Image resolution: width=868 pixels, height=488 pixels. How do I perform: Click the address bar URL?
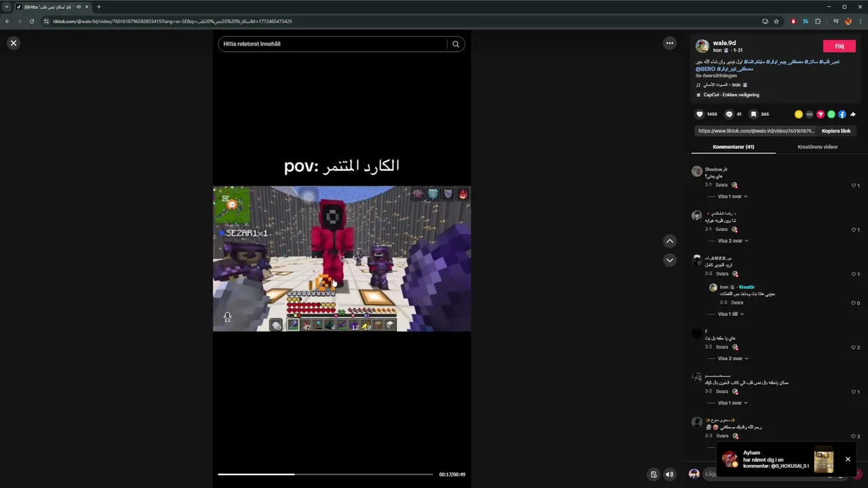[x=172, y=21]
